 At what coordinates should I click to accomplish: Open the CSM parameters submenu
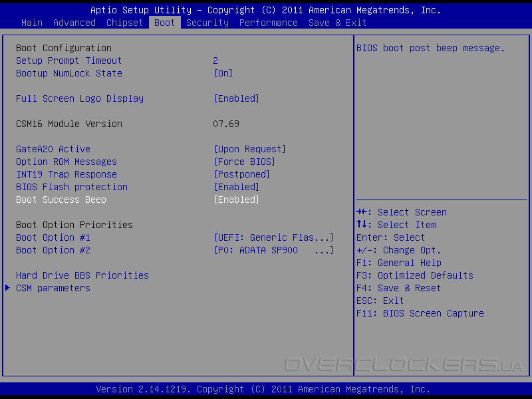[53, 288]
